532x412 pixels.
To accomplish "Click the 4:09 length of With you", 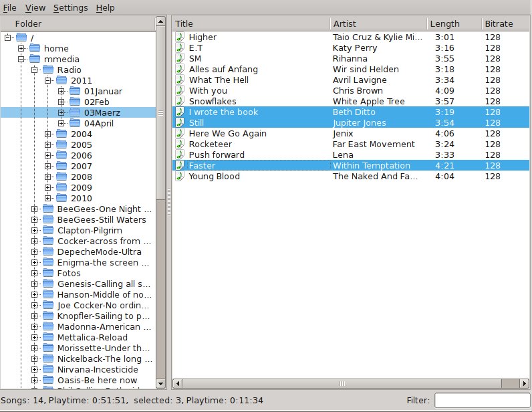I will pyautogui.click(x=444, y=91).
